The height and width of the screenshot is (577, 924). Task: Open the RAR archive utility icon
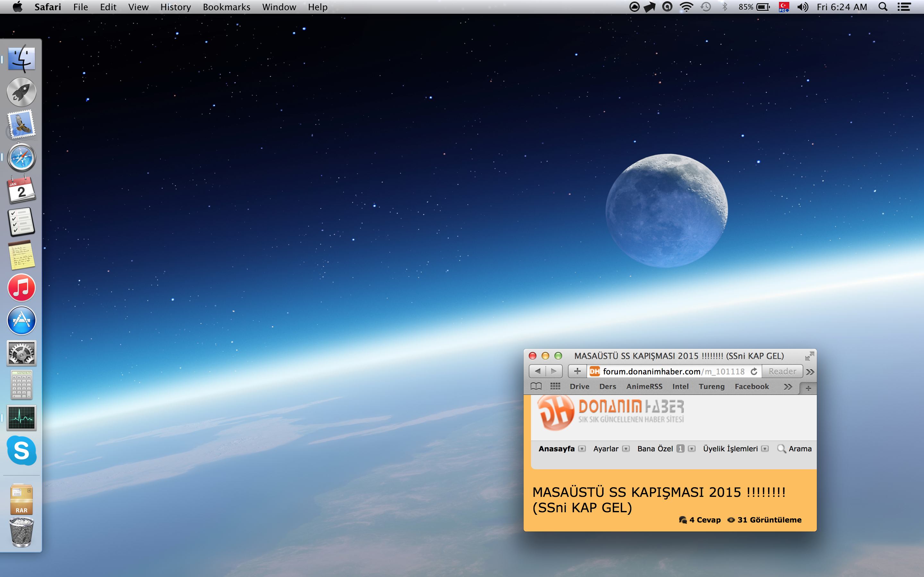[x=21, y=499]
